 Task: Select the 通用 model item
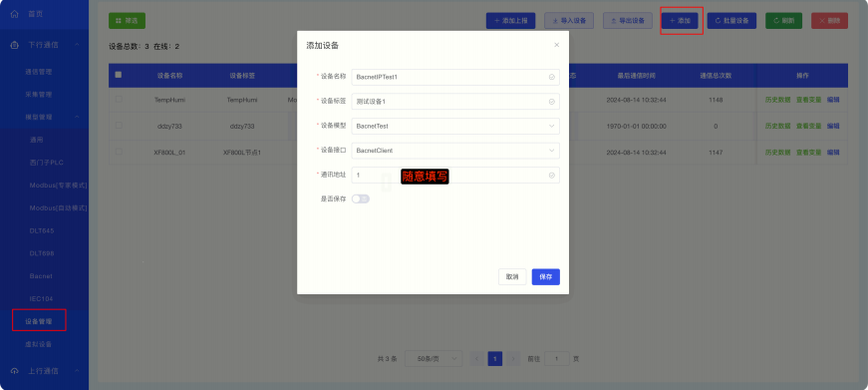click(x=36, y=140)
